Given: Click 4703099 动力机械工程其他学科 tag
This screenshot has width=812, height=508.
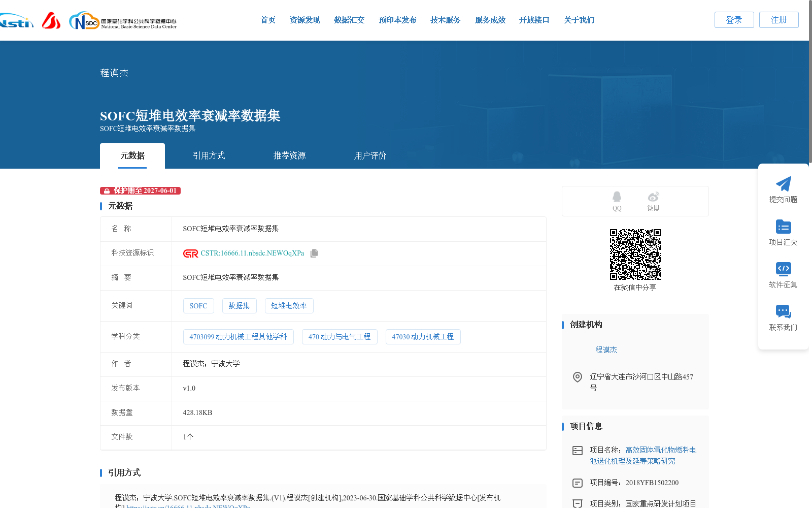Looking at the screenshot, I should [x=239, y=337].
